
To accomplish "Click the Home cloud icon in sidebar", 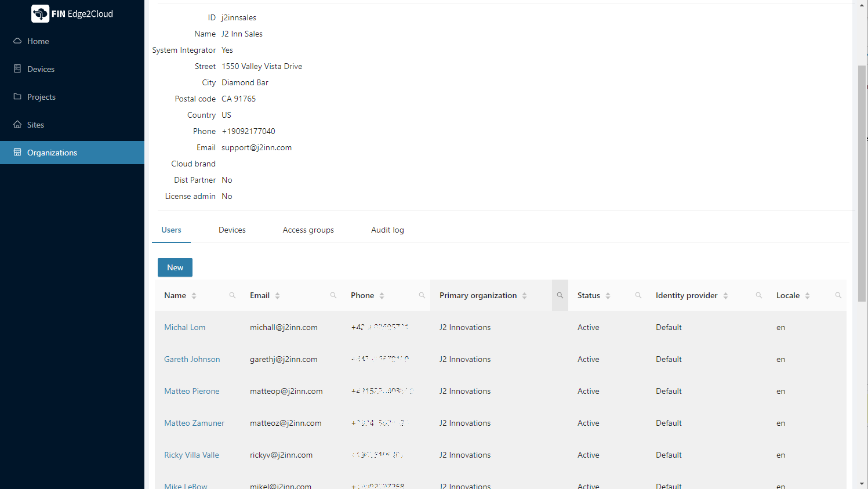I will click(17, 41).
